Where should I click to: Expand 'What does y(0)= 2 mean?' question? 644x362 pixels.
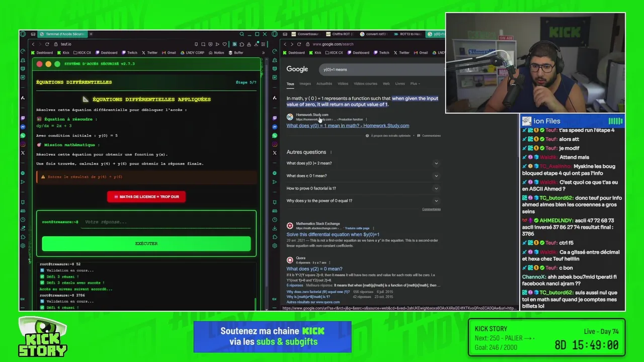[362, 163]
